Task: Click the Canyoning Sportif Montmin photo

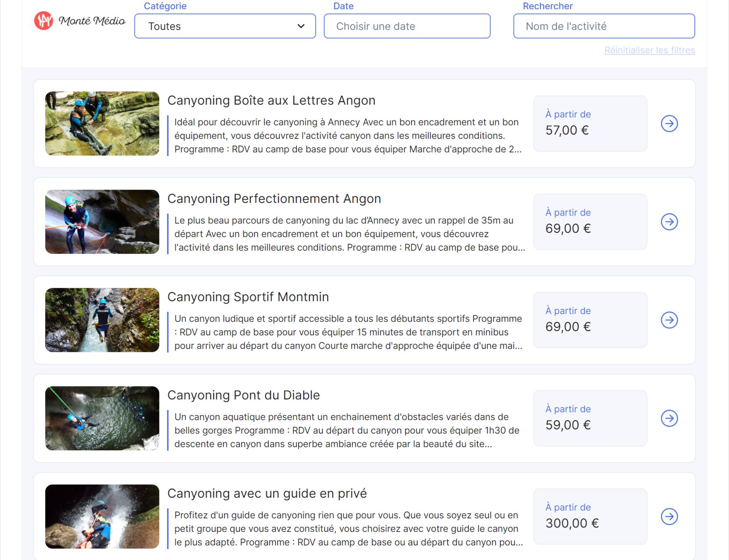Action: click(102, 320)
